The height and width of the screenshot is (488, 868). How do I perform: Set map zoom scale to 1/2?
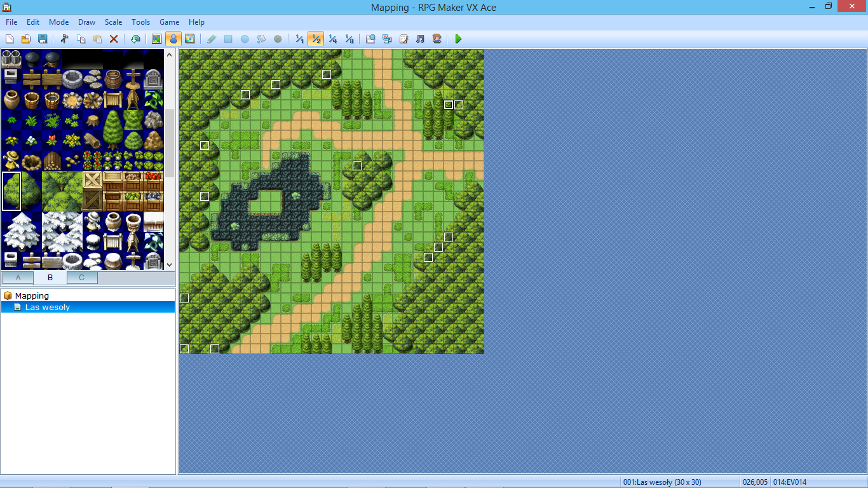316,39
